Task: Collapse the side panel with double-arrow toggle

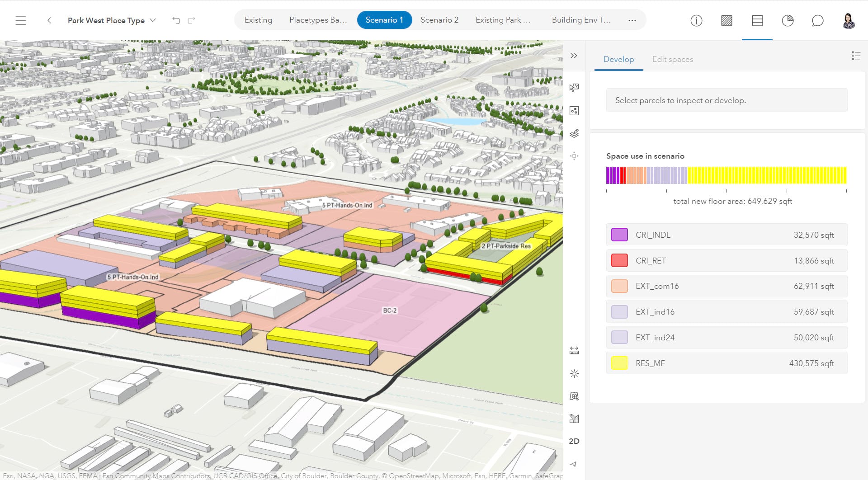Action: pyautogui.click(x=574, y=55)
